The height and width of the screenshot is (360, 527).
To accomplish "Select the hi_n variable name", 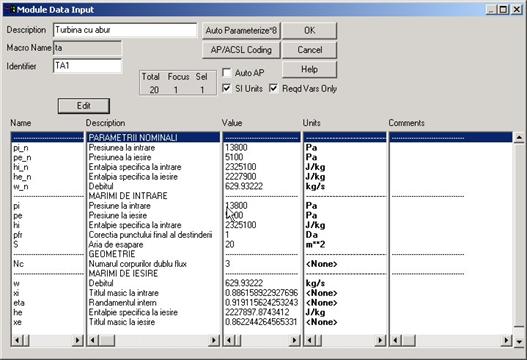I will (21, 167).
